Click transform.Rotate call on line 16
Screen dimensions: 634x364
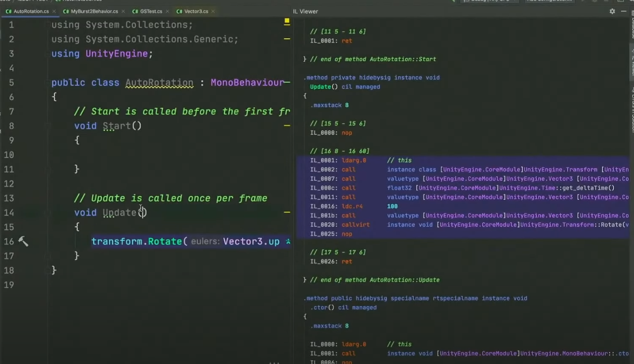point(136,241)
